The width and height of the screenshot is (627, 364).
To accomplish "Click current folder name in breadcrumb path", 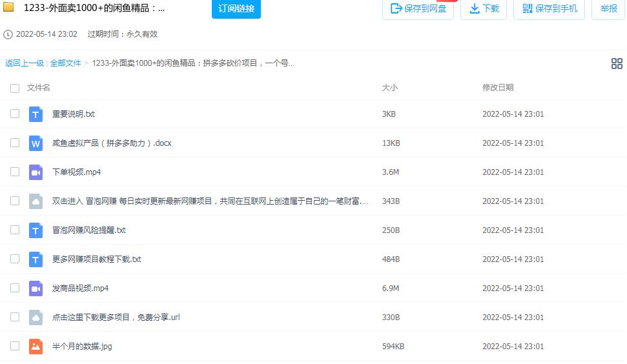I will tap(194, 63).
